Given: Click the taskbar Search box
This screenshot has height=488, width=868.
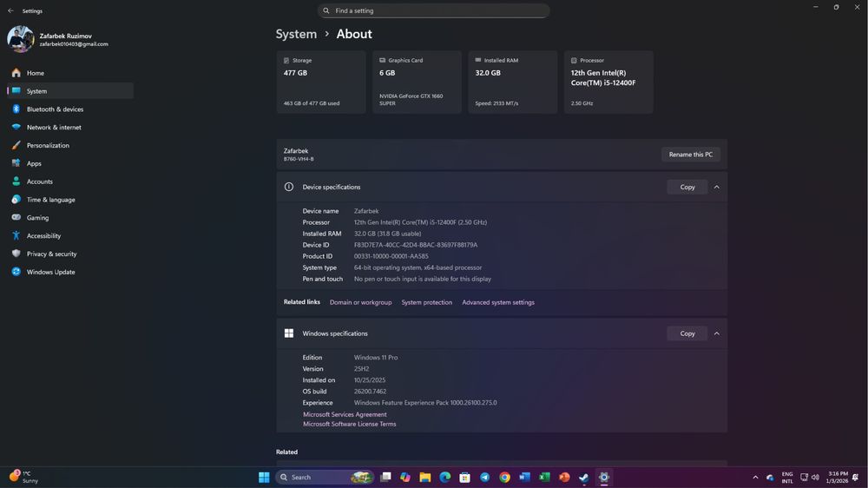Looking at the screenshot, I should point(325,477).
